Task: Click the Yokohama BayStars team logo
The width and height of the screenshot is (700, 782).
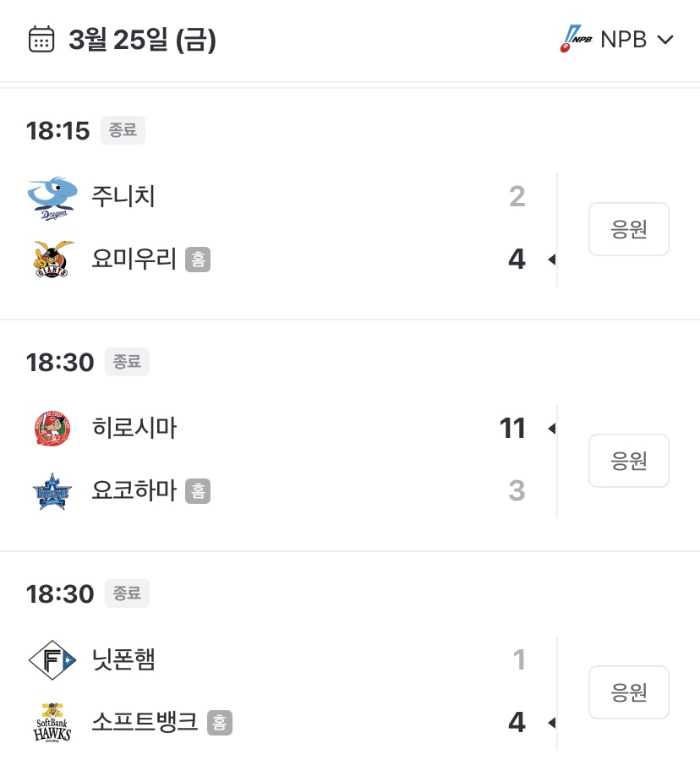Action: [52, 491]
